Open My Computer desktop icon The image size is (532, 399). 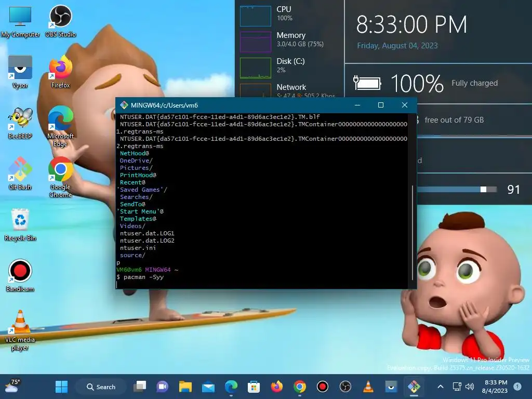(20, 21)
